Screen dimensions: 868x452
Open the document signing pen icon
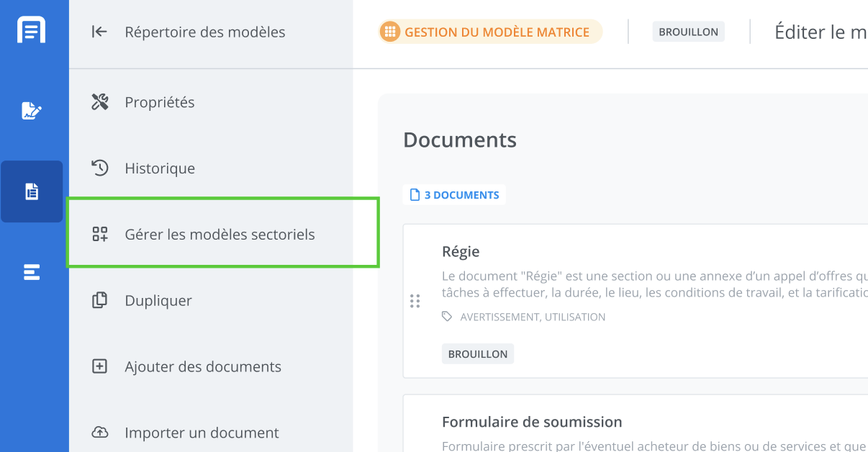(x=32, y=111)
